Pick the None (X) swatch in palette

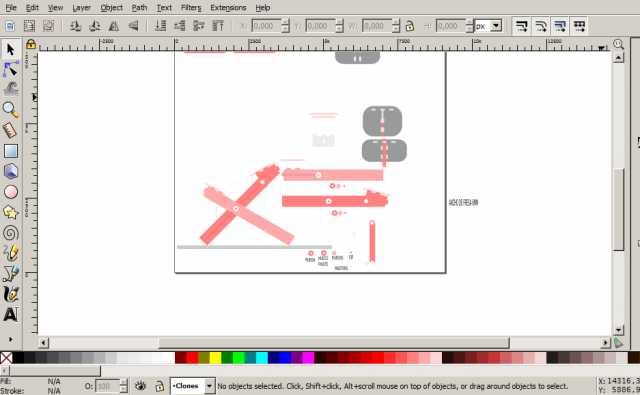pyautogui.click(x=6, y=358)
